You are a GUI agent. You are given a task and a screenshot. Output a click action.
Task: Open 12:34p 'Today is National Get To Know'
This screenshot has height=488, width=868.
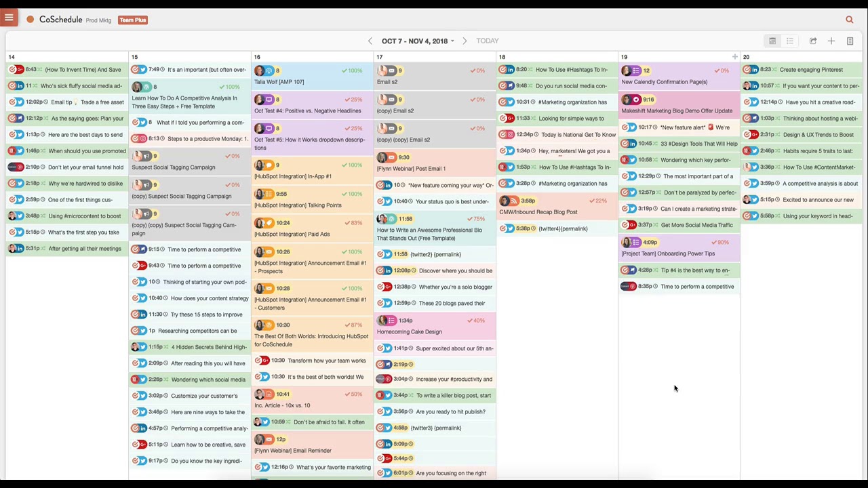pyautogui.click(x=556, y=135)
